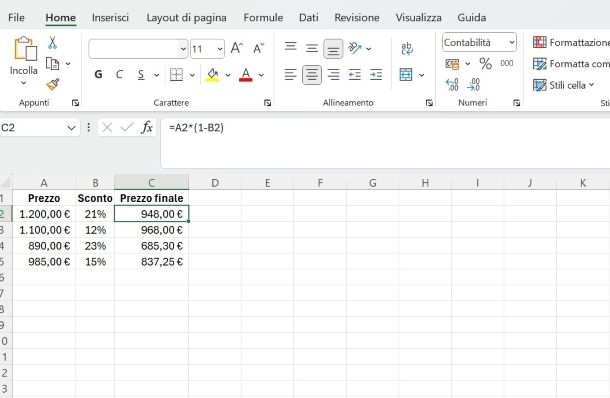Click formula bar with =A2*(1-B2)
Screen dimensions: 610x398
click(x=385, y=143)
